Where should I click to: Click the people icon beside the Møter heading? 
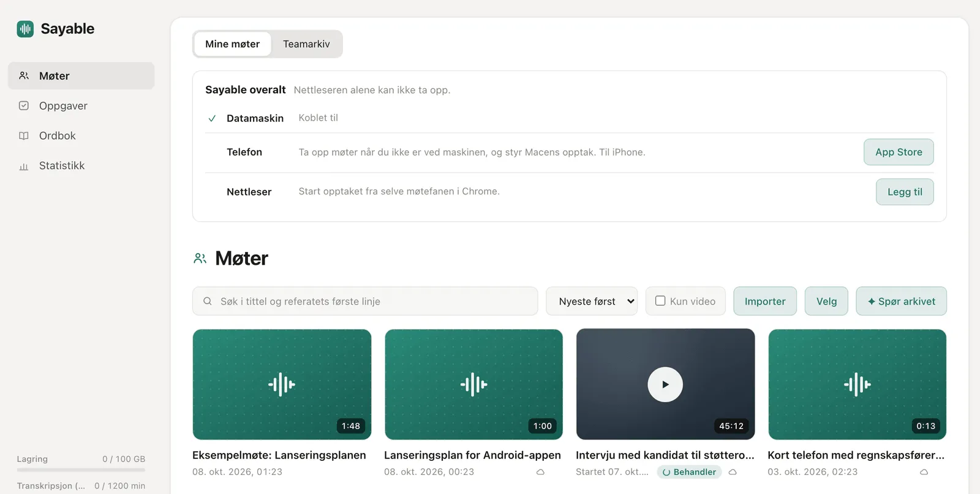click(200, 259)
